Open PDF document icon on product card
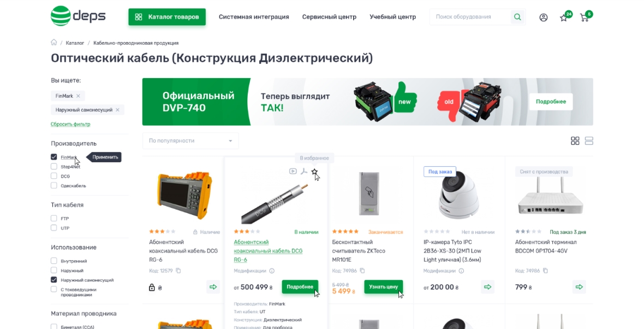 pos(304,172)
